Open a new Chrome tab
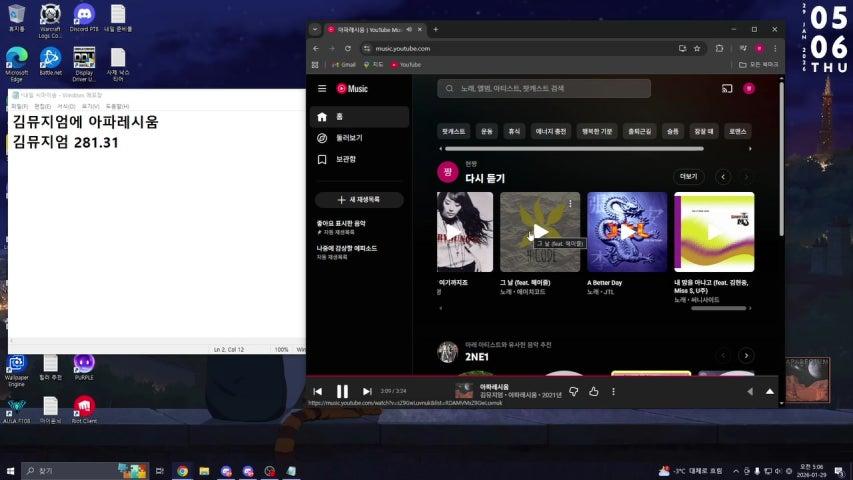The width and height of the screenshot is (853, 480). point(436,29)
